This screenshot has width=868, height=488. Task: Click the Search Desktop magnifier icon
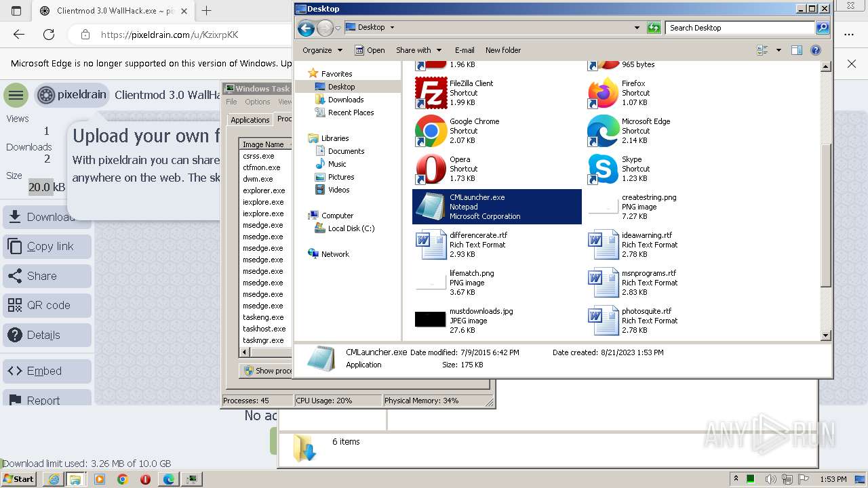click(x=822, y=28)
